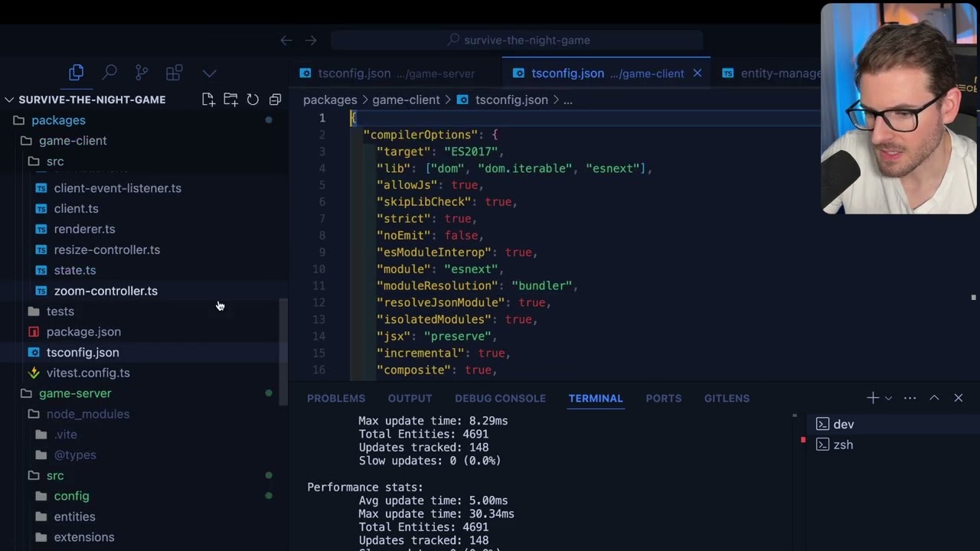
Task: Click line number 10 in the gutter
Action: [318, 269]
